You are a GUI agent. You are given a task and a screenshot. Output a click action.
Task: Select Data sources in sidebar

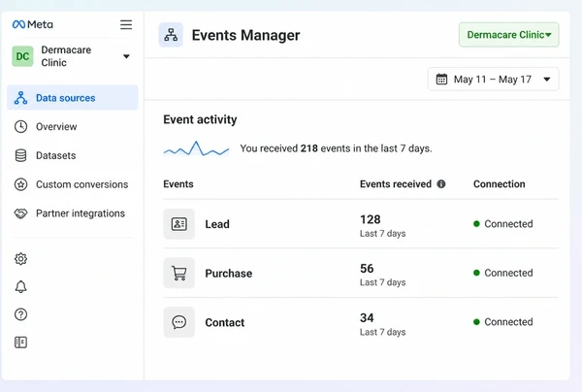[73, 98]
